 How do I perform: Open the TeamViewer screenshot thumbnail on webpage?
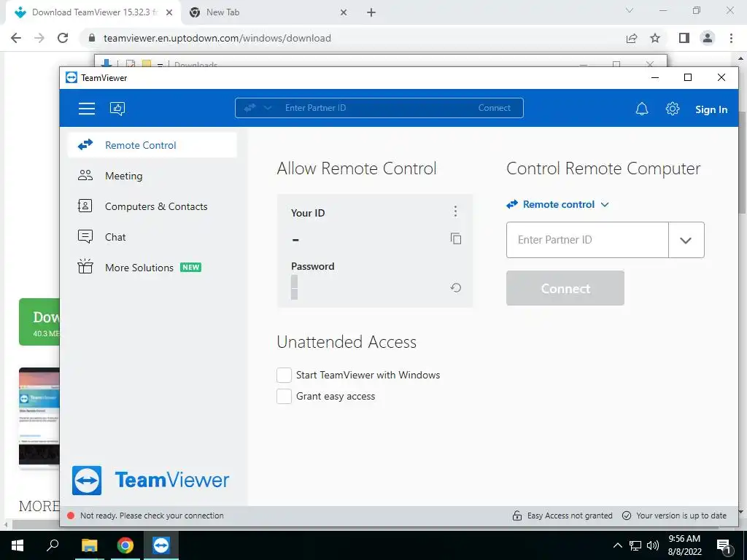coord(39,418)
